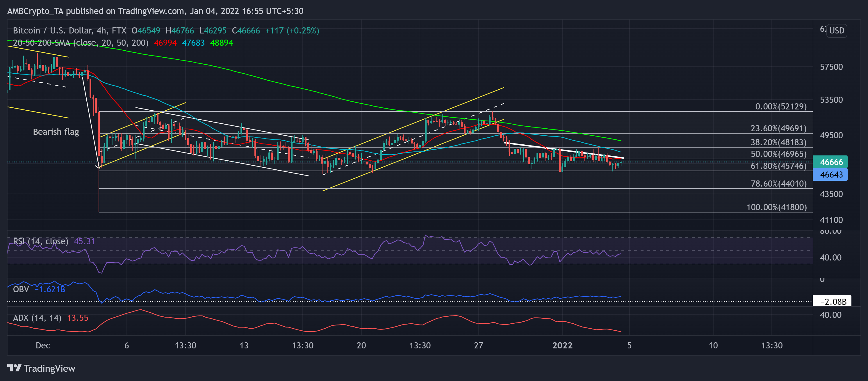Click the green 46666 current price tag
Image resolution: width=868 pixels, height=381 pixels.
(x=830, y=162)
